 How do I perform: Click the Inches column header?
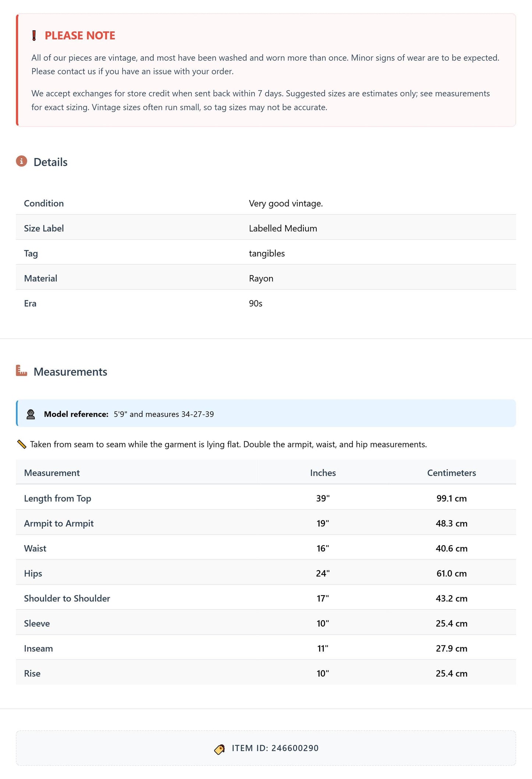(x=323, y=473)
